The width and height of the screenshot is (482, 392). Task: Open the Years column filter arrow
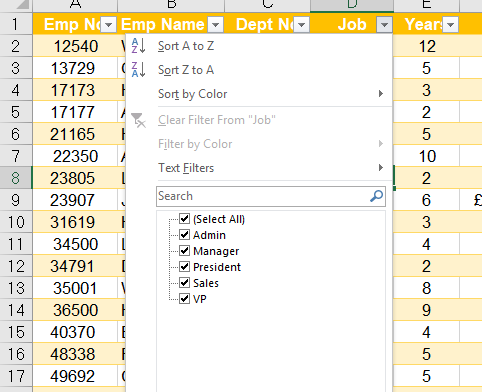coord(450,25)
